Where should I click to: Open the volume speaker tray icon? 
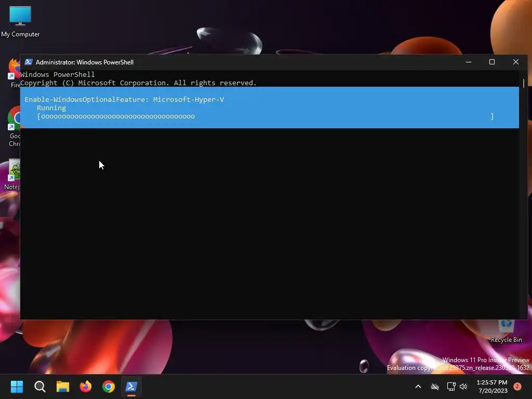point(463,387)
